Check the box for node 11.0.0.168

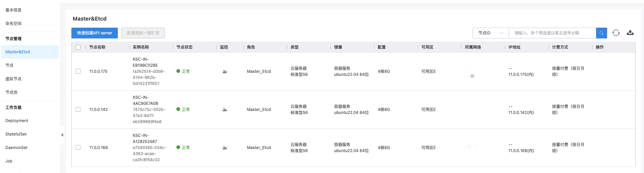pyautogui.click(x=78, y=147)
